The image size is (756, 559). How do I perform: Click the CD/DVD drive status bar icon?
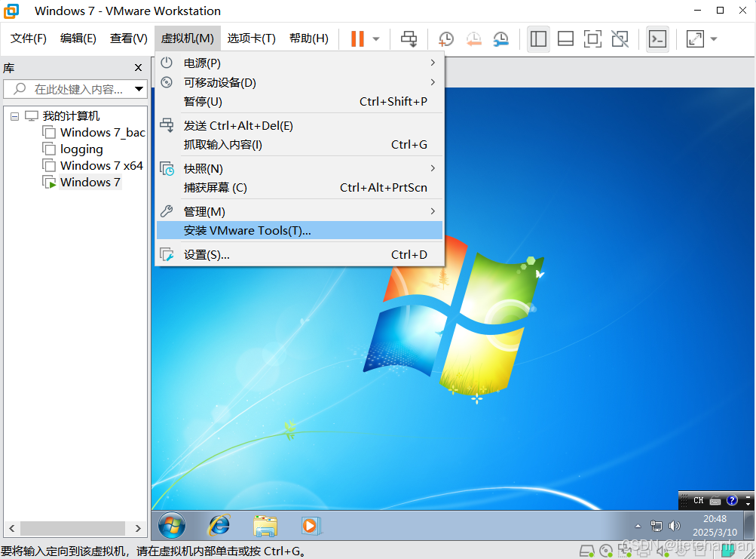pos(606,551)
